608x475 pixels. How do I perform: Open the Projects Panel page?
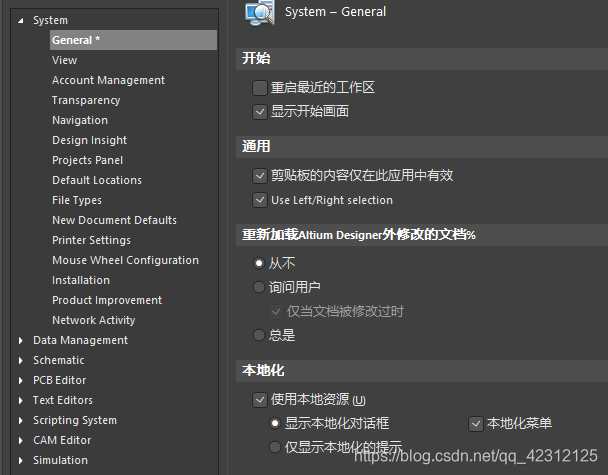click(x=87, y=160)
